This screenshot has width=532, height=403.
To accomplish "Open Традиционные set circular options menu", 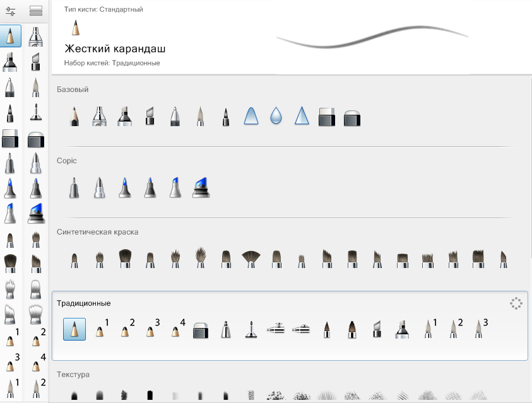I will 516,303.
